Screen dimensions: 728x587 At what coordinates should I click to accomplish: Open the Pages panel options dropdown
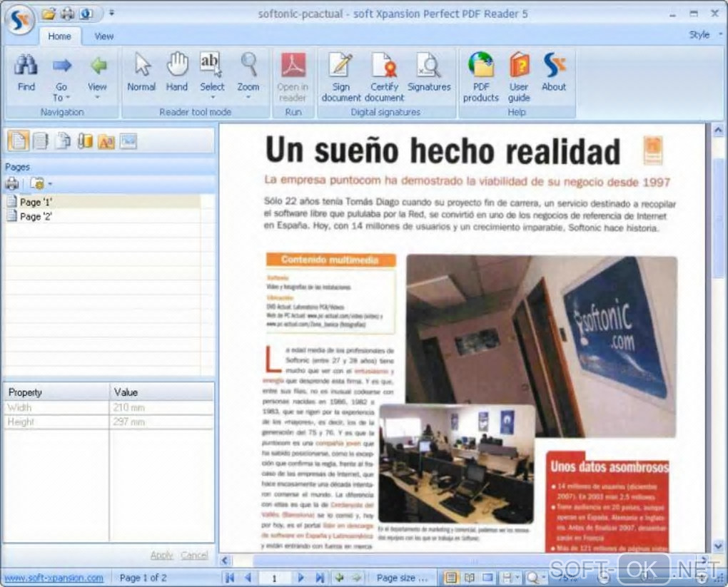(50, 184)
